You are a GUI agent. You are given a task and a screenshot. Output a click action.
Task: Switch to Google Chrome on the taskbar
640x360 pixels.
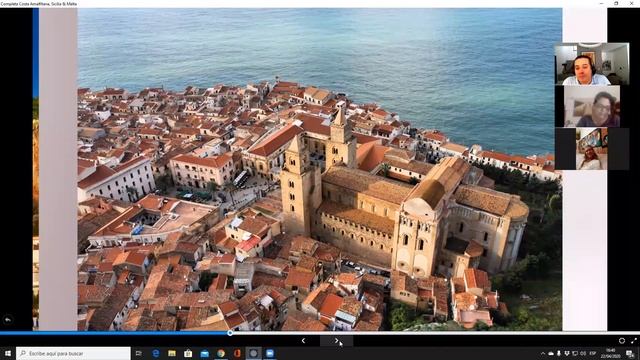click(221, 353)
